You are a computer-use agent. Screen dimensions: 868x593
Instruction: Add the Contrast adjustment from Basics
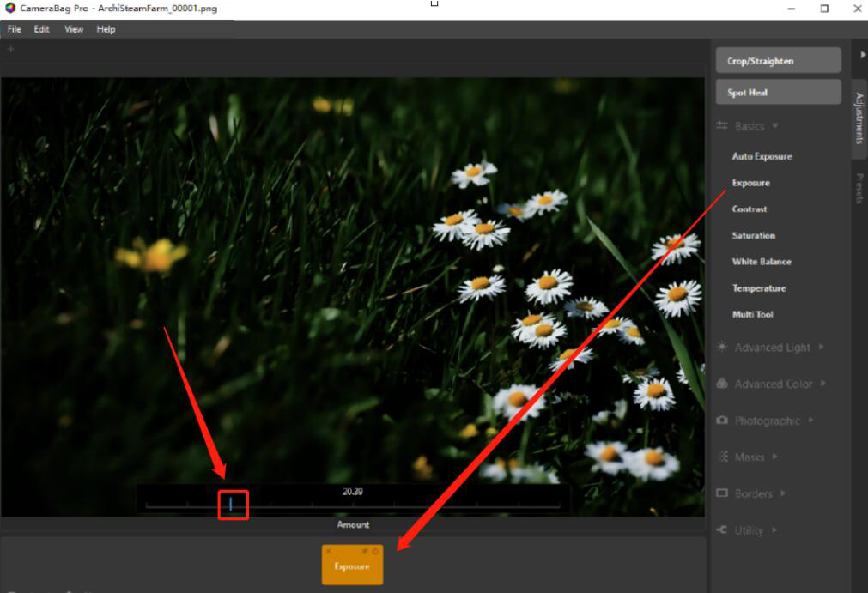750,209
